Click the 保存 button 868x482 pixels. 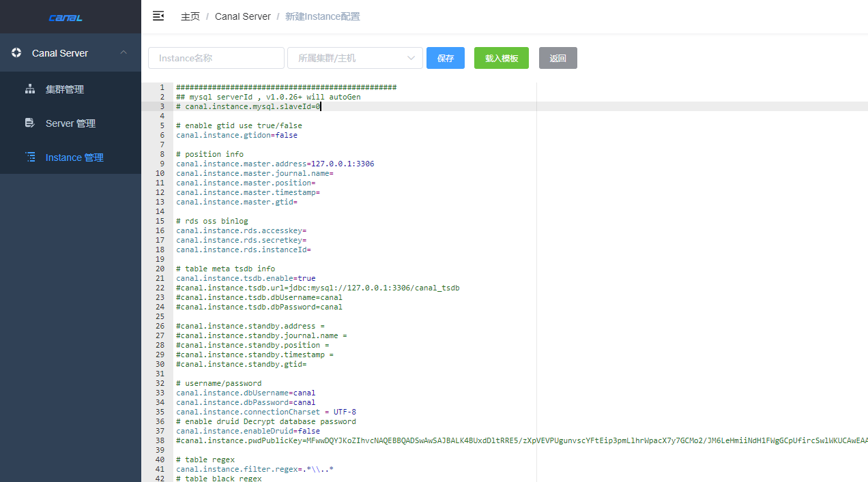[x=446, y=58]
